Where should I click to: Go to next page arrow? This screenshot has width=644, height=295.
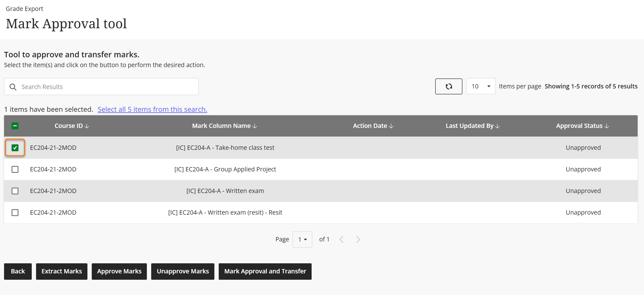click(x=358, y=239)
